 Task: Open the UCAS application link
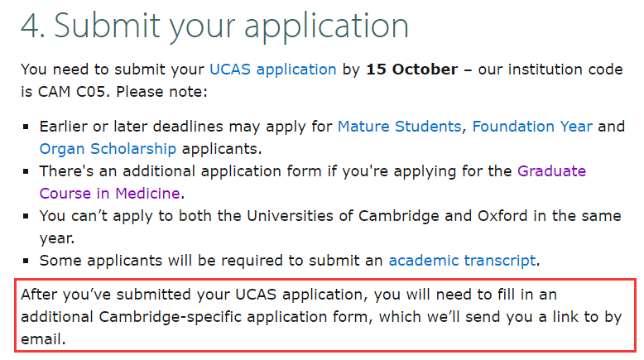pyautogui.click(x=272, y=70)
